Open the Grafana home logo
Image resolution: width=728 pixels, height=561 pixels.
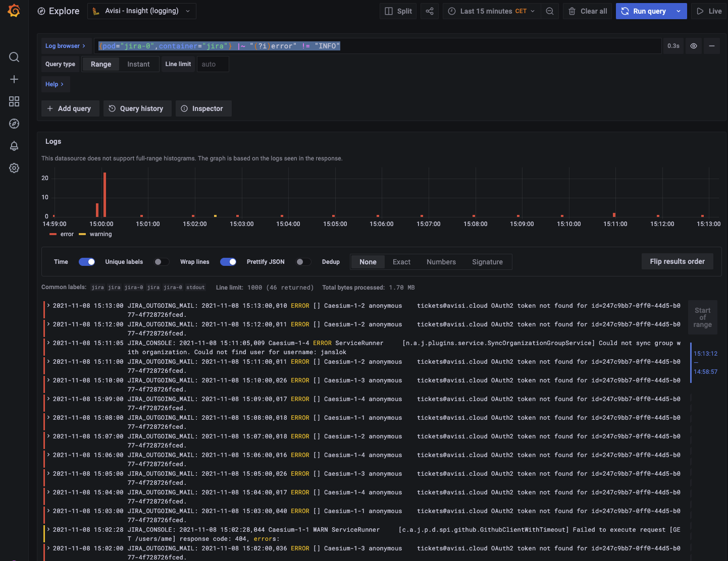14,11
